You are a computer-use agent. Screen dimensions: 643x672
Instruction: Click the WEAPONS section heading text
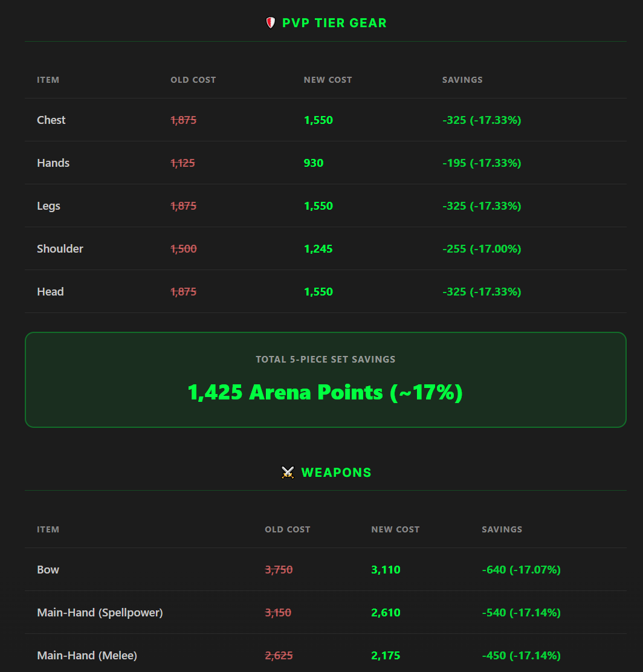(x=336, y=473)
